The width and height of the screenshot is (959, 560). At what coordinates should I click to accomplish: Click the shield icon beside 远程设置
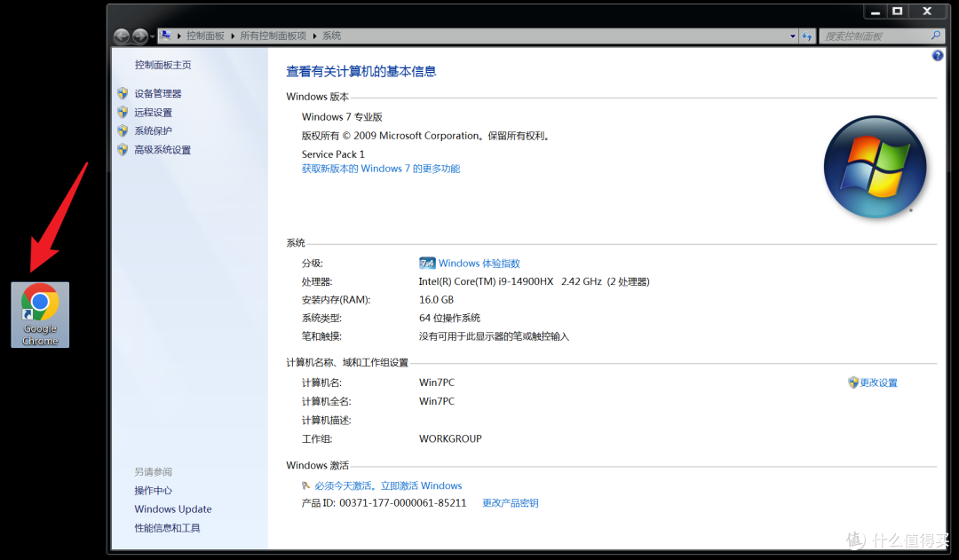point(123,112)
